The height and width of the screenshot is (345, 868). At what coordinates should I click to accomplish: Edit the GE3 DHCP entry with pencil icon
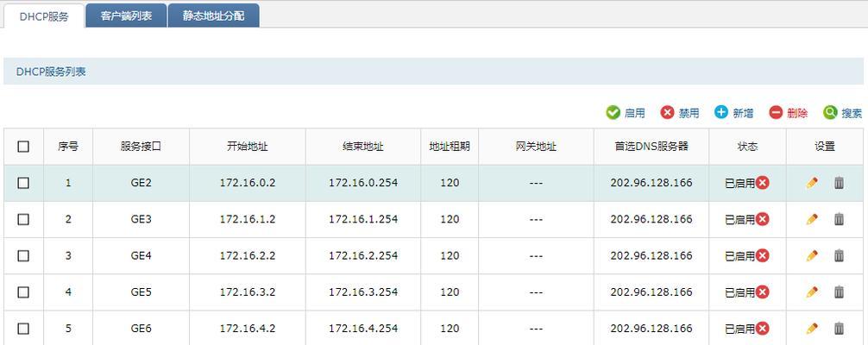coord(812,219)
